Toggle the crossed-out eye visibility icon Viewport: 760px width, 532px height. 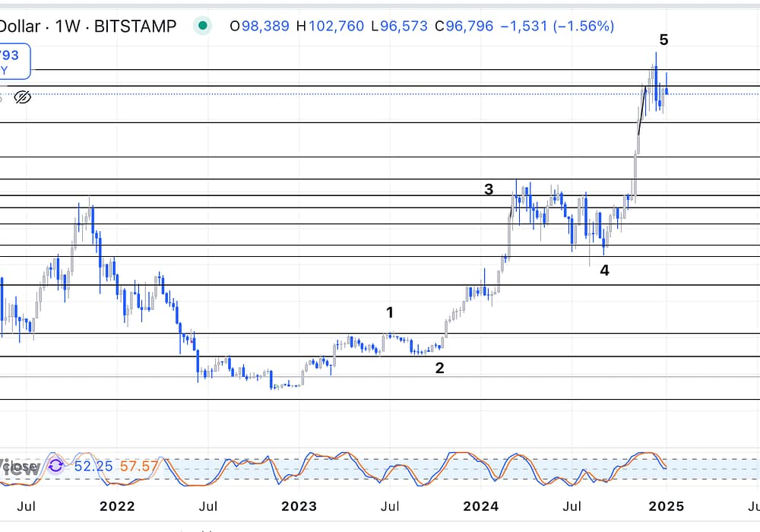[x=23, y=97]
